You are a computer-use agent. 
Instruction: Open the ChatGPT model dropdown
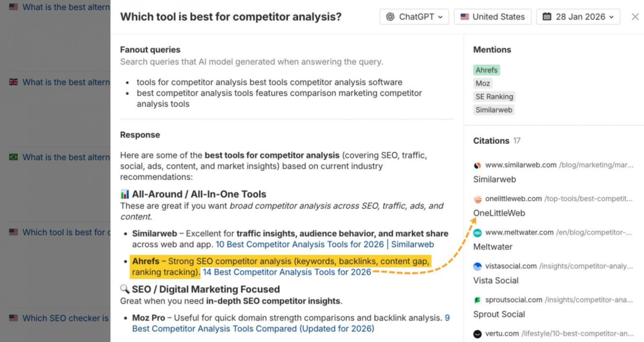pos(414,17)
